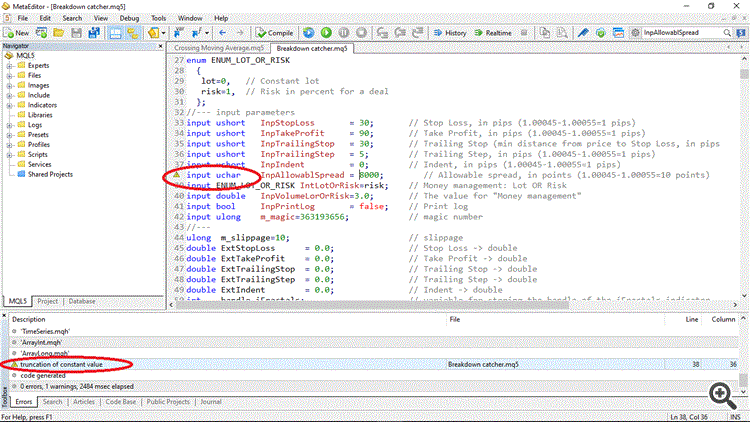This screenshot has width=750, height=422.
Task: Open the View menu
Action: point(100,18)
